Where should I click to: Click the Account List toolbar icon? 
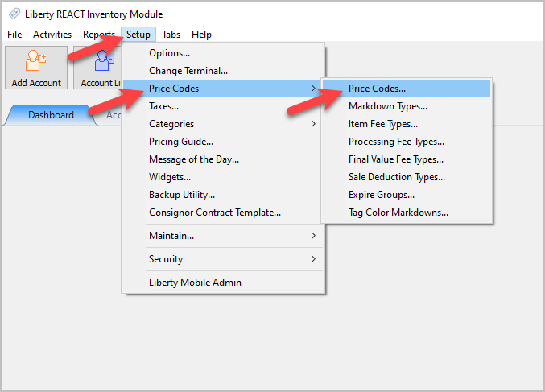[x=97, y=68]
